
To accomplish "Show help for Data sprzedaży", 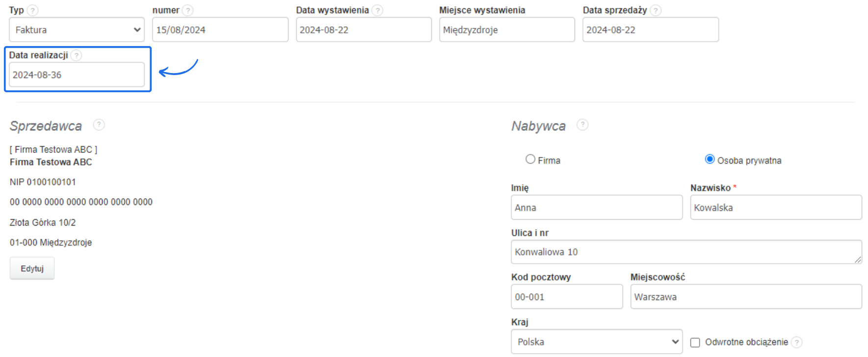I will click(656, 10).
